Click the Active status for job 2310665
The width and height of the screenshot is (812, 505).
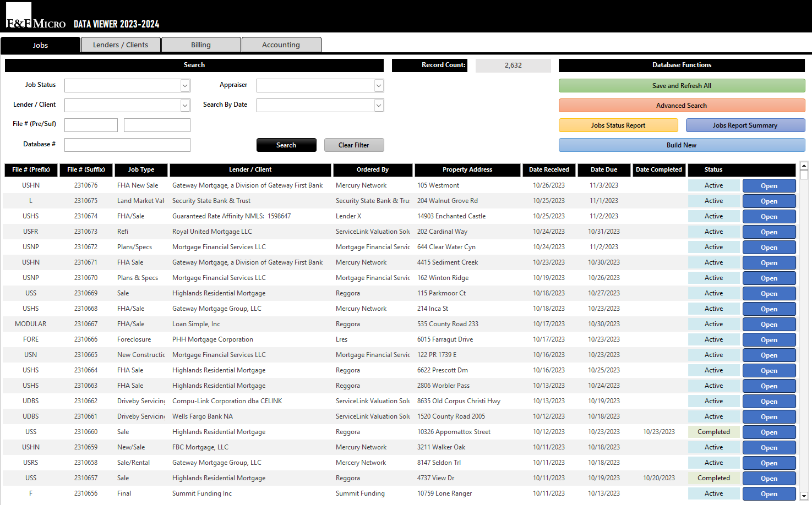[713, 355]
